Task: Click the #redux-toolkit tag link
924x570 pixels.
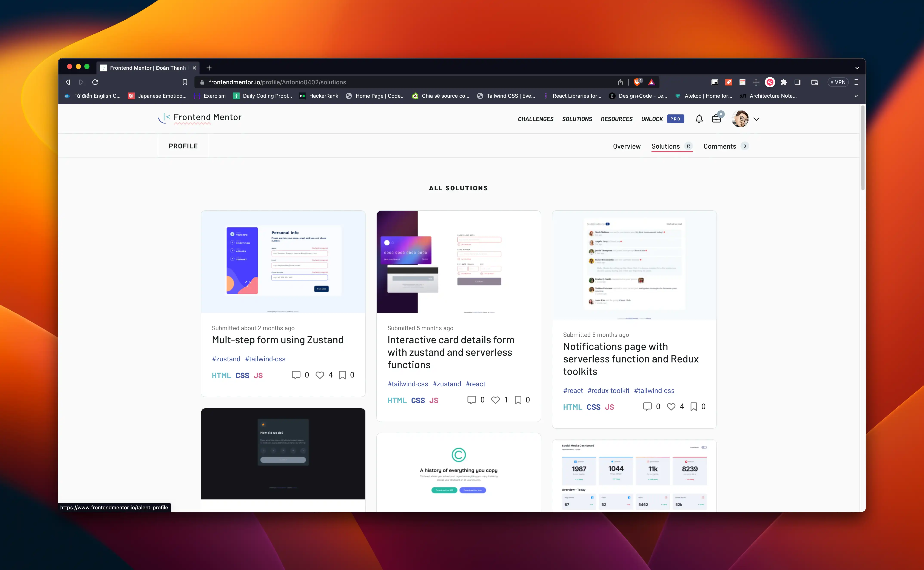Action: (608, 391)
